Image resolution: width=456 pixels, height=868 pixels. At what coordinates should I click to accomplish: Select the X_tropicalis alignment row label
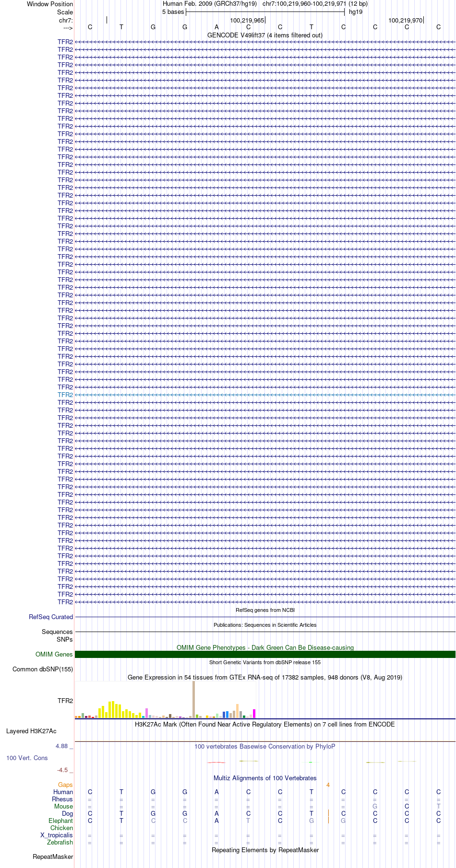[x=57, y=835]
